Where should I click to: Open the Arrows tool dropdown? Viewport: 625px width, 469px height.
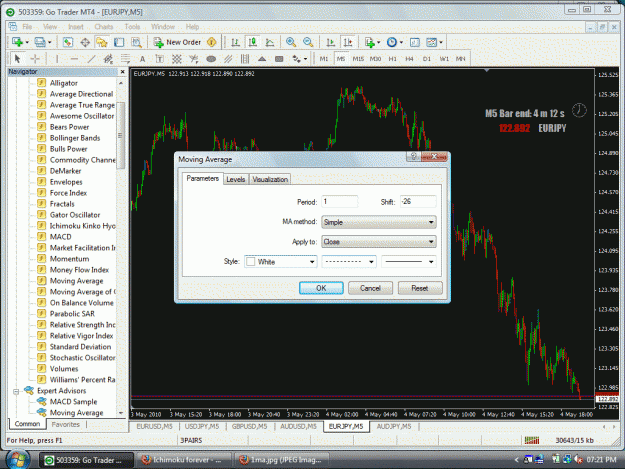[305, 59]
